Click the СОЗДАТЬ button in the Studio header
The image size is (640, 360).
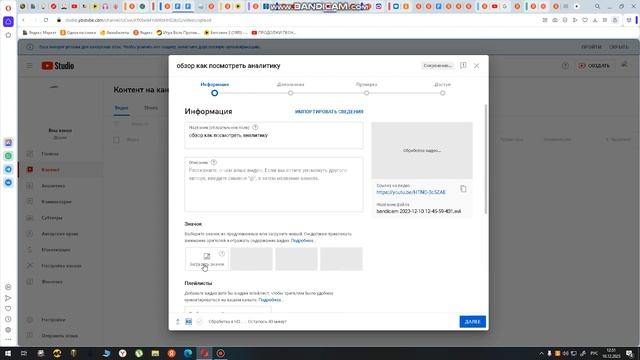594,66
